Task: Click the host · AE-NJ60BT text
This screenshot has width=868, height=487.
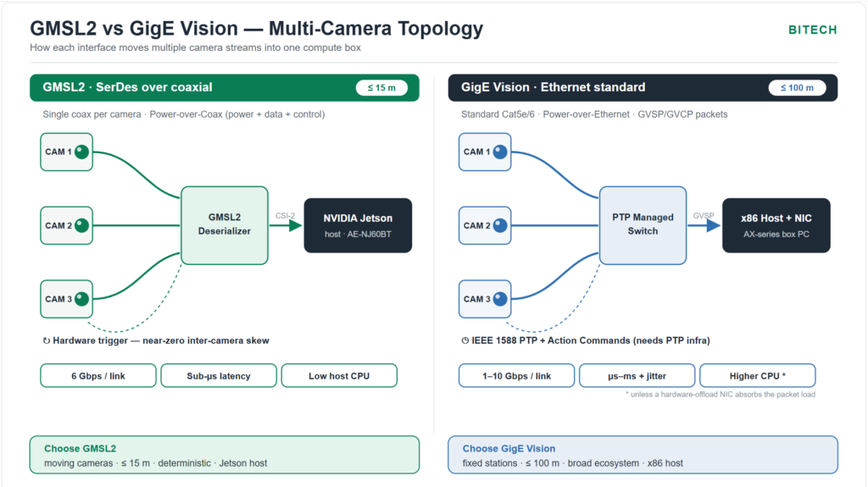Action: point(358,234)
